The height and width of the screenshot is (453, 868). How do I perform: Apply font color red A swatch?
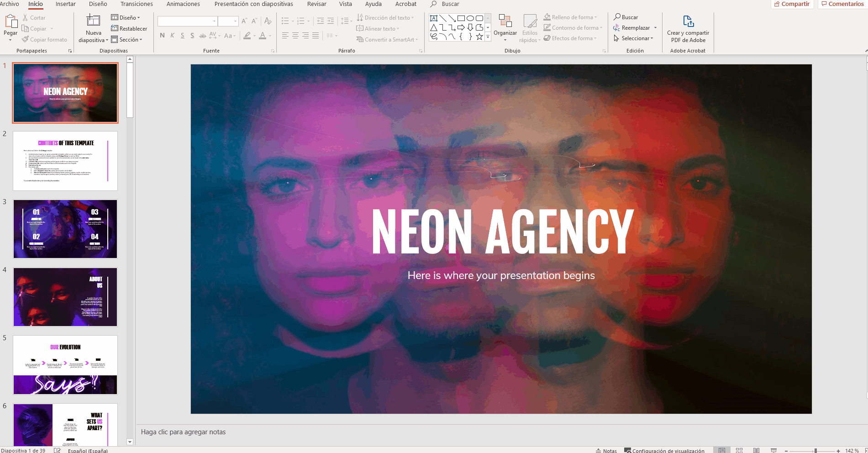pyautogui.click(x=263, y=36)
